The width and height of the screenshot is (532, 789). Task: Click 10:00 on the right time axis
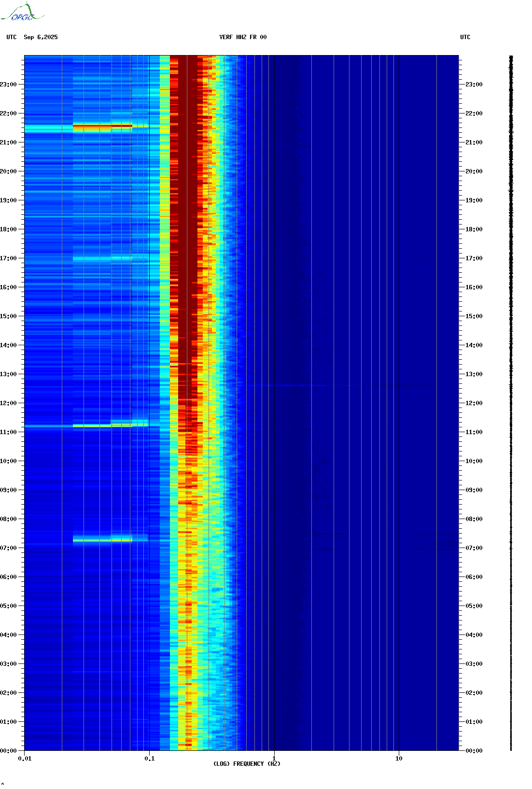coord(474,461)
